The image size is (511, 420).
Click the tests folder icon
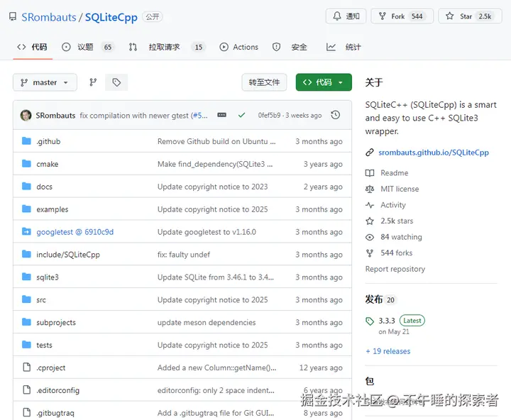click(26, 344)
